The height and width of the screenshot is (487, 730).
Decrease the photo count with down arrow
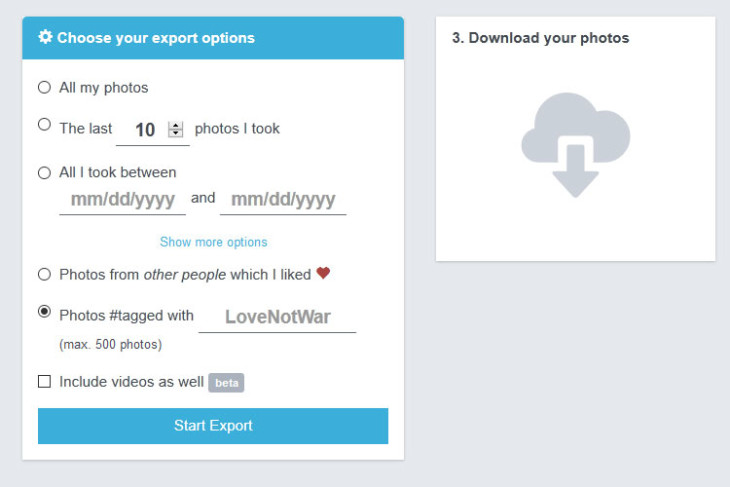[176, 133]
